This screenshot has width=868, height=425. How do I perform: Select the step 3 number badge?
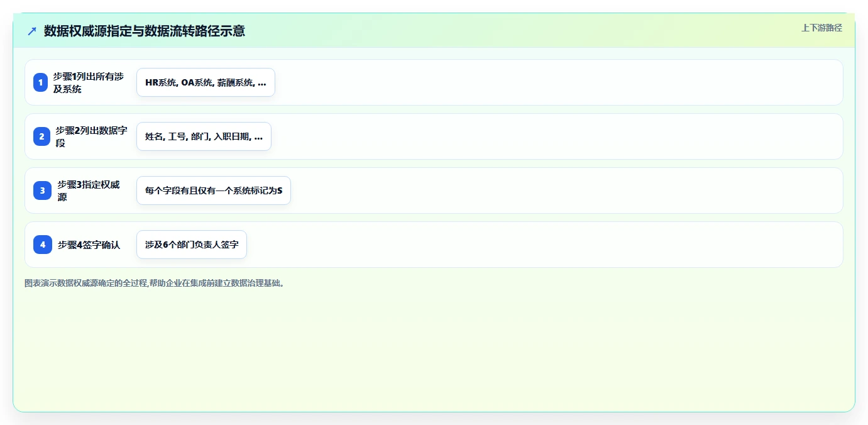tap(43, 190)
